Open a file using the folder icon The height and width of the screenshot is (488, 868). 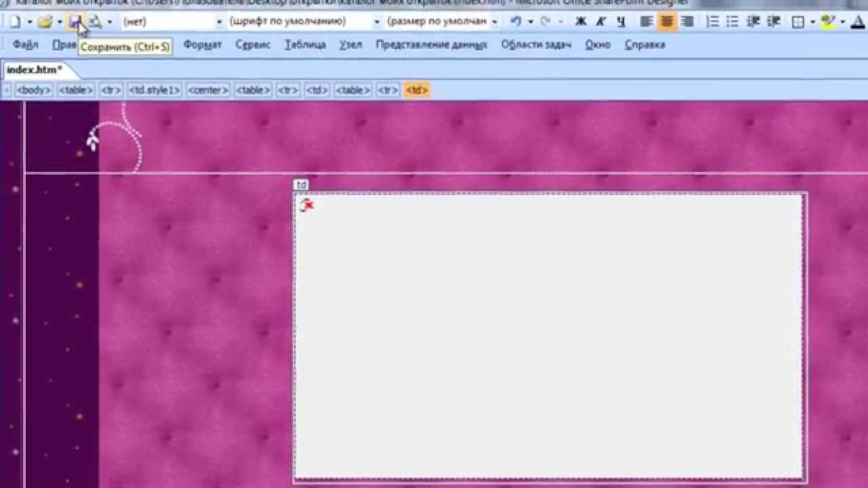pos(44,22)
